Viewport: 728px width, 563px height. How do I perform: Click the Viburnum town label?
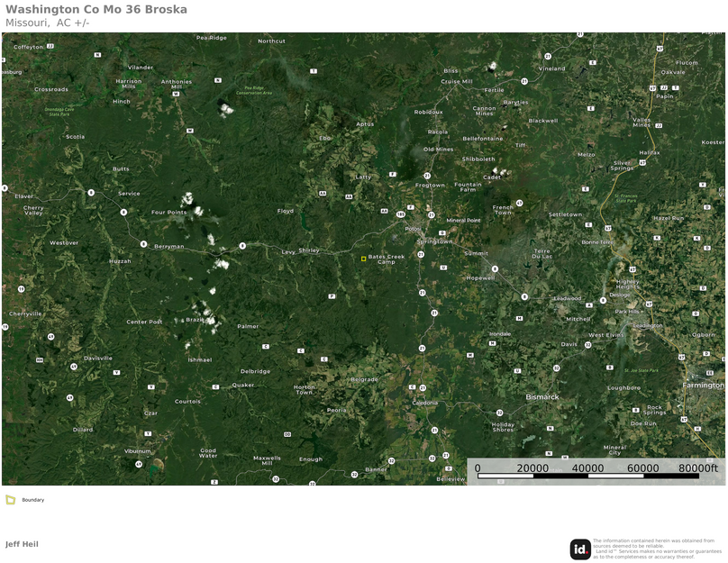pos(138,450)
